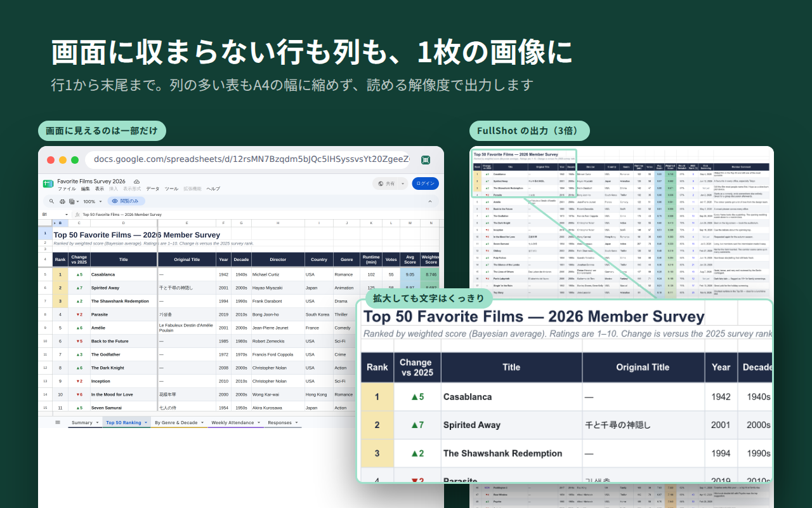Open the all sheets list hamburger icon
This screenshot has width=812, height=508.
[58, 422]
